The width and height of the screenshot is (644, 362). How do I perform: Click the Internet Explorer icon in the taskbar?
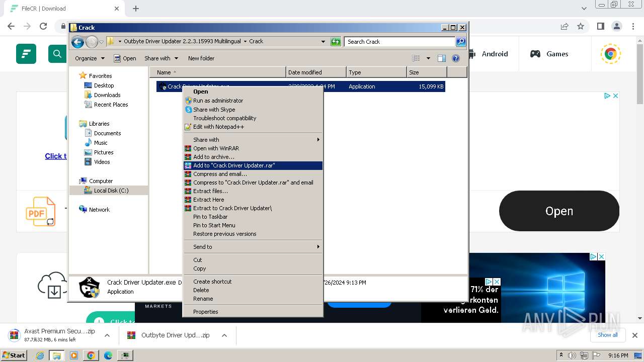click(x=40, y=355)
